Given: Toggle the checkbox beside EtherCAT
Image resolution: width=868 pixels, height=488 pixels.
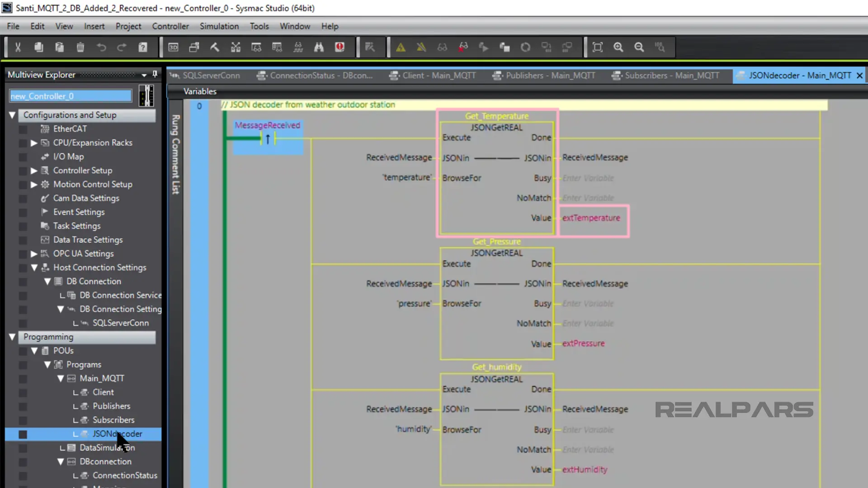Looking at the screenshot, I should [x=23, y=129].
